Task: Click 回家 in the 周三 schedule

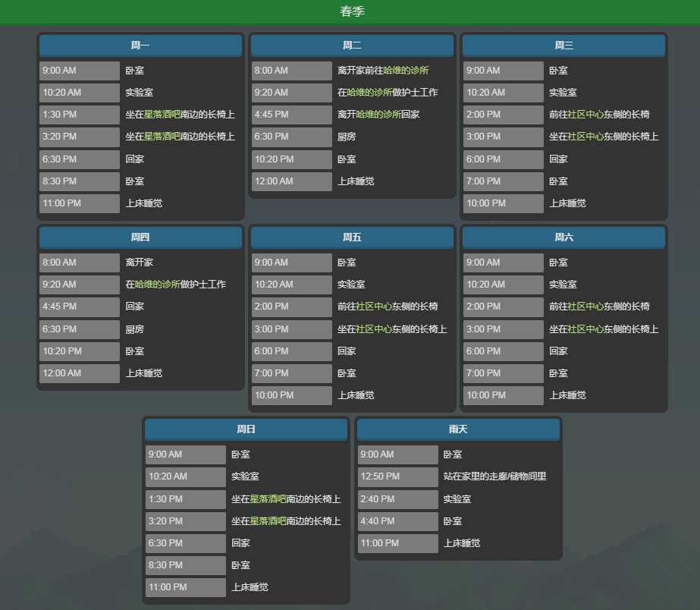Action: point(558,159)
